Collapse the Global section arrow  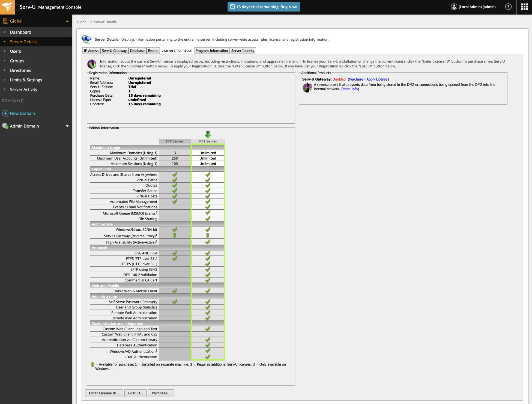point(67,21)
